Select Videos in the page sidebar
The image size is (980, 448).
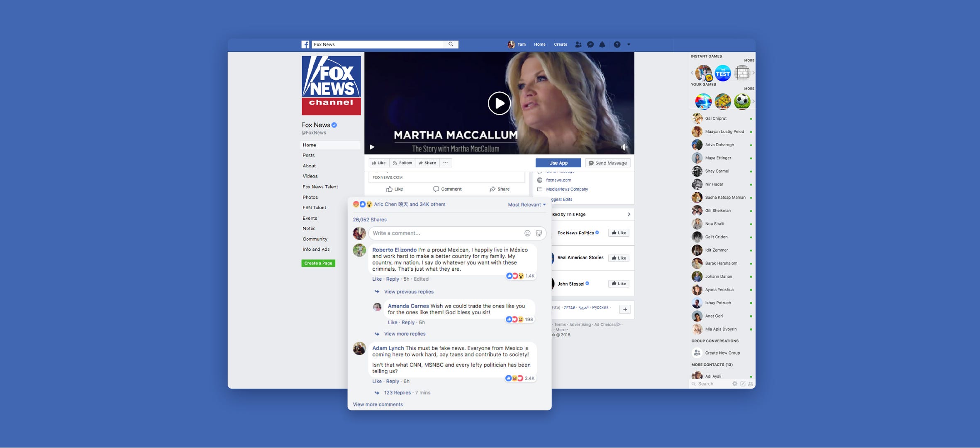(x=310, y=176)
